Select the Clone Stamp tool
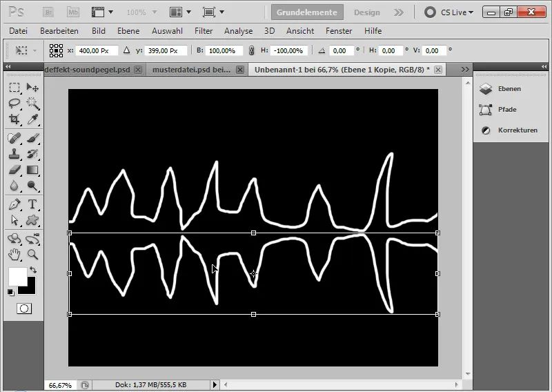This screenshot has height=392, width=552. coord(14,154)
